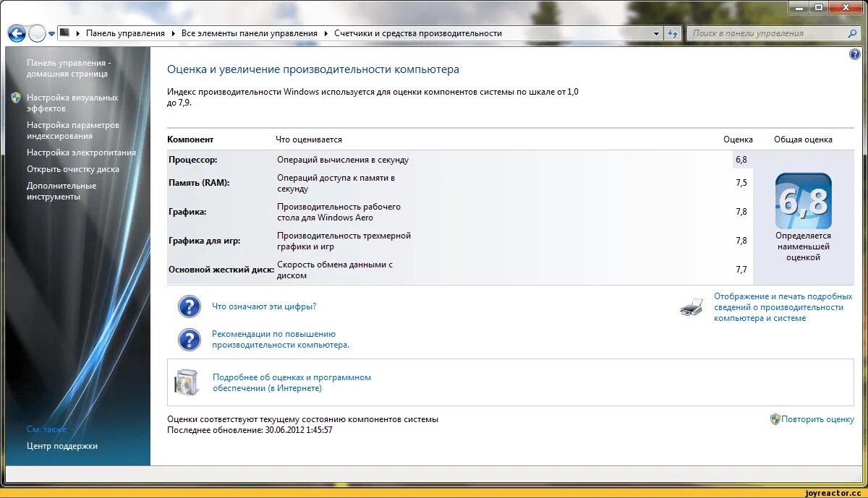Expand arrow after 'Панель управления' breadcrumb
Image resolution: width=868 pixels, height=498 pixels.
pos(174,33)
